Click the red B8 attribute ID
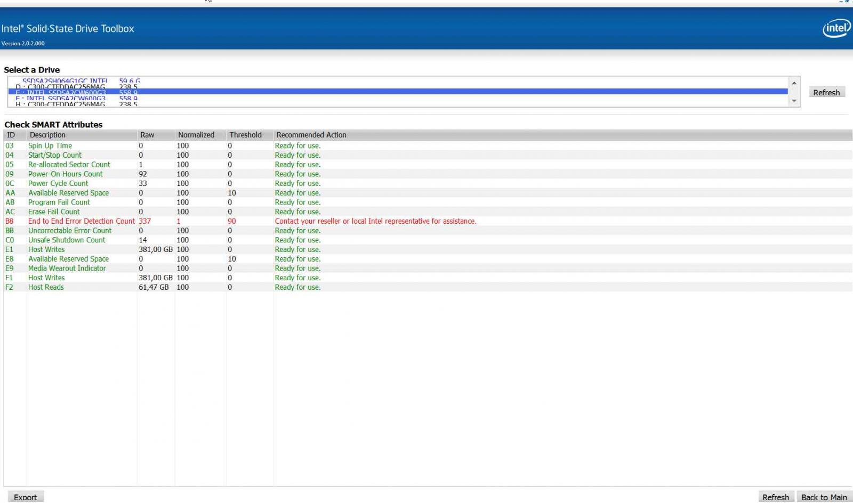This screenshot has height=504, width=853. (10, 221)
